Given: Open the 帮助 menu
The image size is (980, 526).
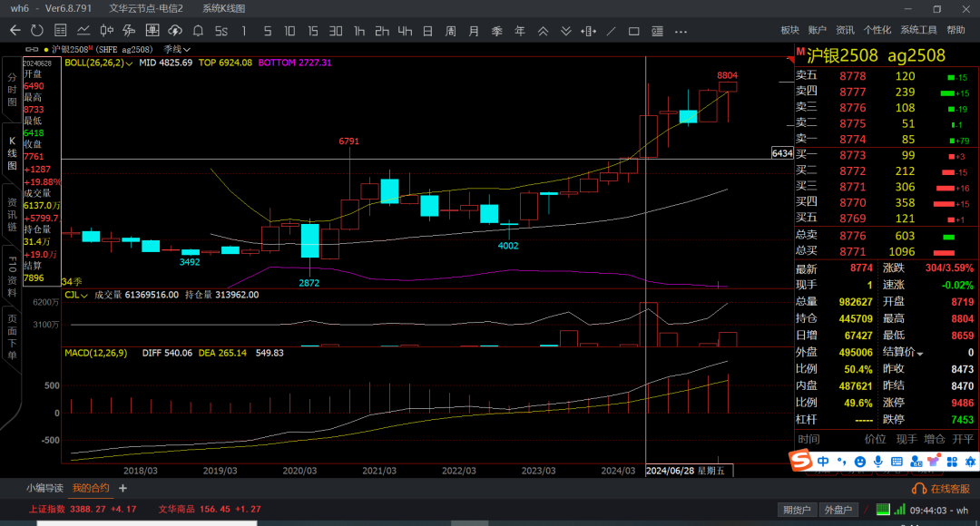Looking at the screenshot, I should coord(955,31).
